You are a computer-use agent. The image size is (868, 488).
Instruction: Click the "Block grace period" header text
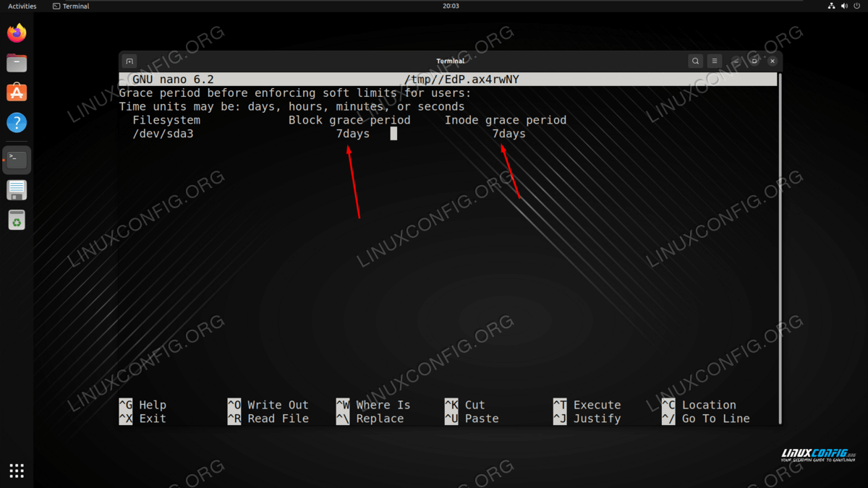[349, 120]
